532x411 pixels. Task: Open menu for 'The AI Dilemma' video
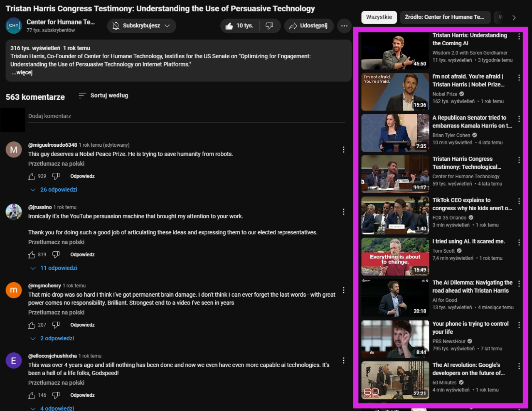click(x=519, y=283)
